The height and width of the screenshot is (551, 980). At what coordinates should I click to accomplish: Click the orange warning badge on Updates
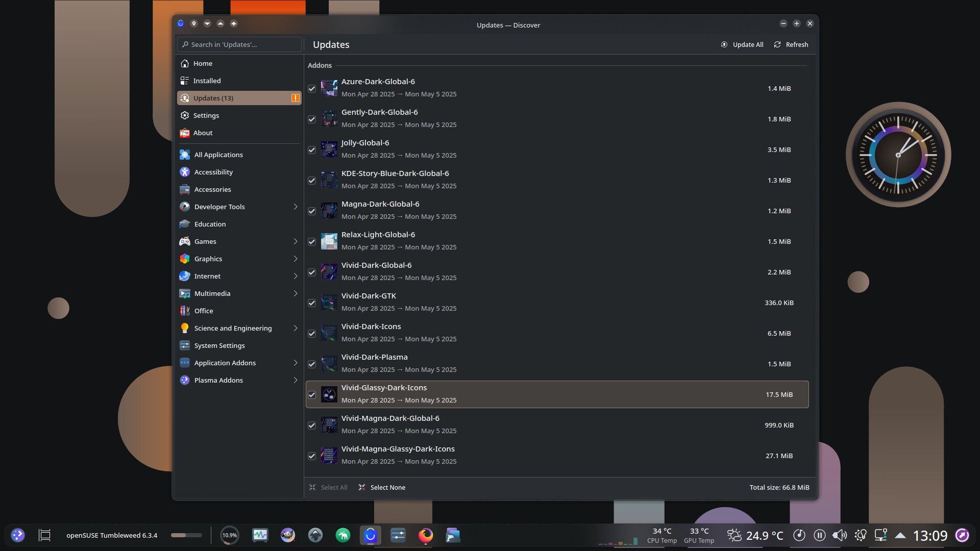tap(295, 98)
